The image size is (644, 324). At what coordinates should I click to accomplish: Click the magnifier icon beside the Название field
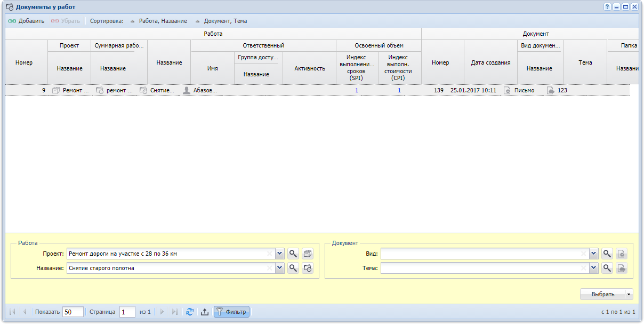tap(293, 268)
